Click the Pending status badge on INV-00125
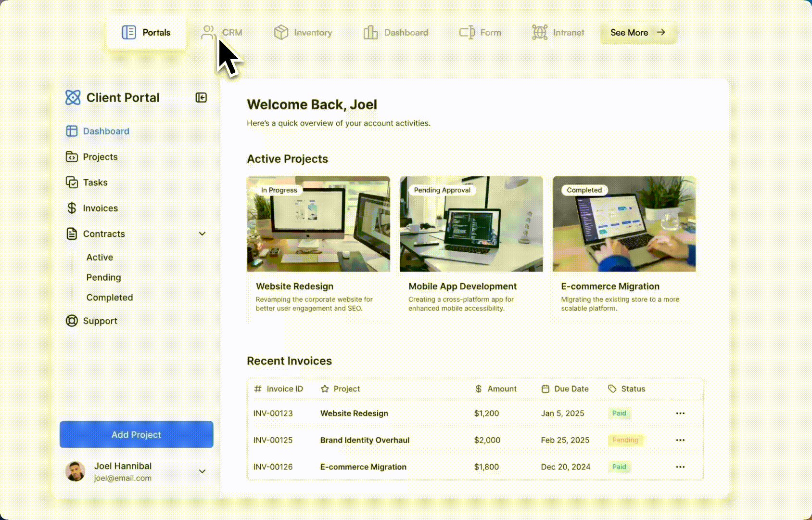Screen dimensions: 812x520 (x=625, y=440)
